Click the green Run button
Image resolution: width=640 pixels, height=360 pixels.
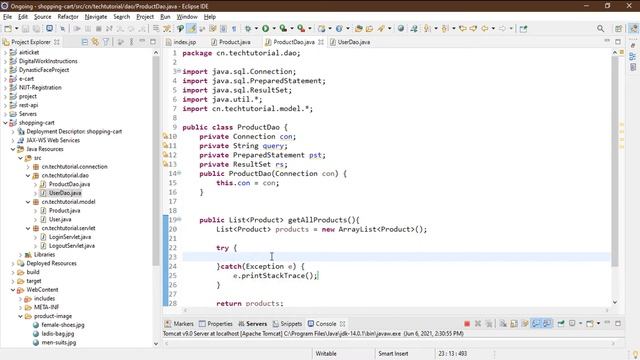coord(265,29)
